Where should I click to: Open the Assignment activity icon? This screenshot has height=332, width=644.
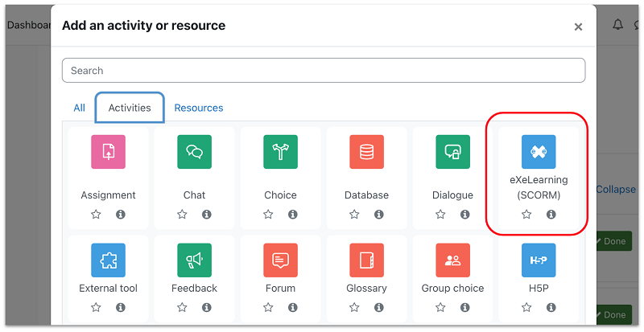tap(108, 152)
